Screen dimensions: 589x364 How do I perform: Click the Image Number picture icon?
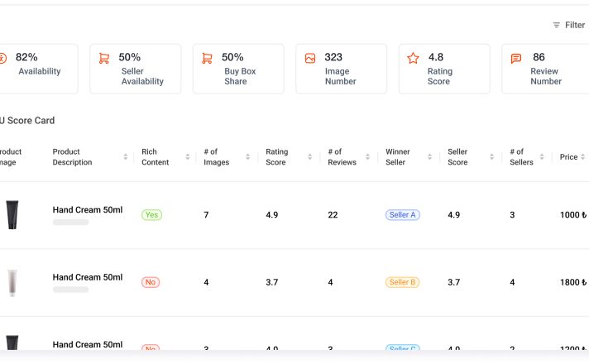pos(310,58)
